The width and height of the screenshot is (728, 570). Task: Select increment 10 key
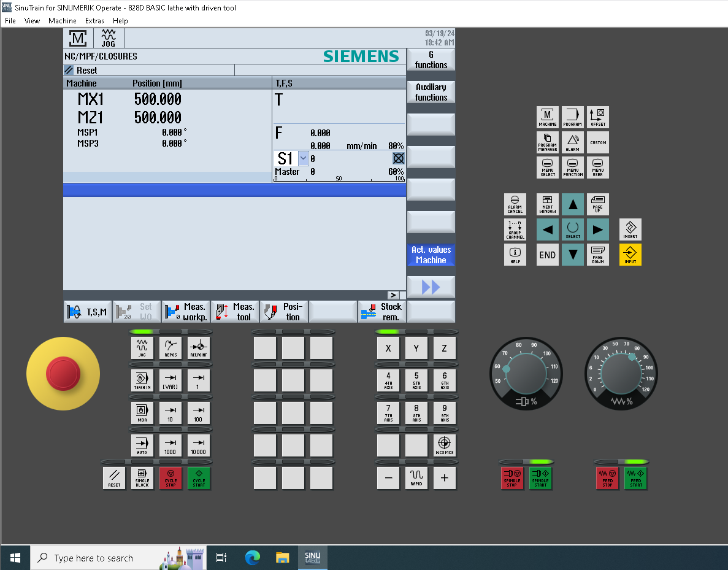pos(171,412)
